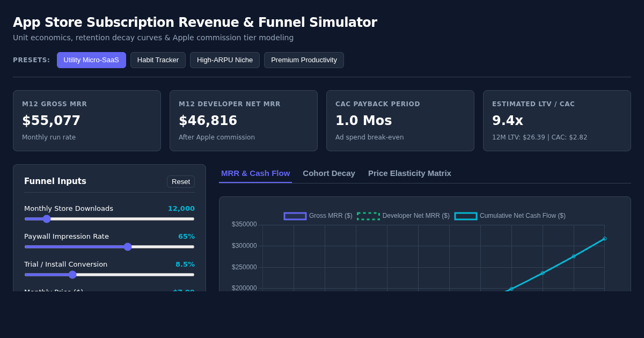644x338 pixels.
Task: Click the 12M LTV and CAC subtext
Action: (539, 137)
